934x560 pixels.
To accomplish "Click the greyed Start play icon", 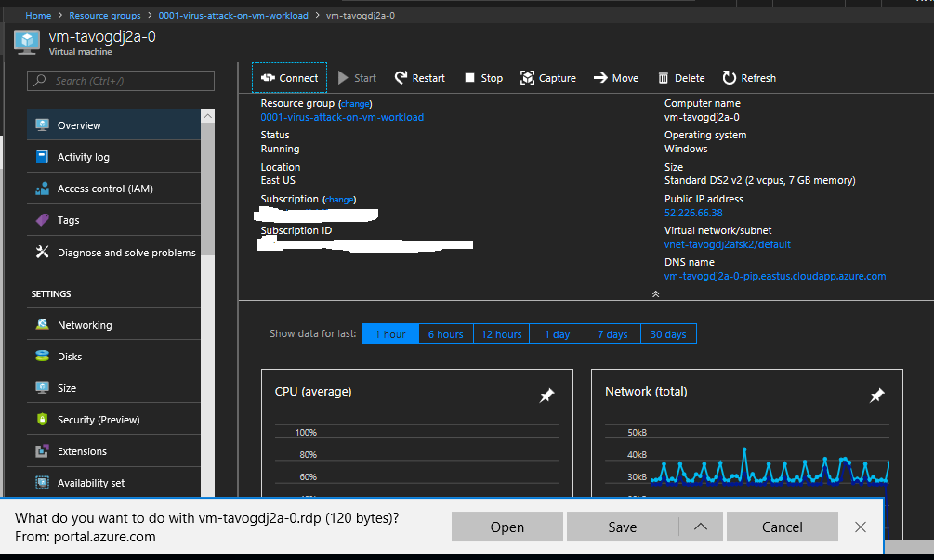I will coord(343,78).
